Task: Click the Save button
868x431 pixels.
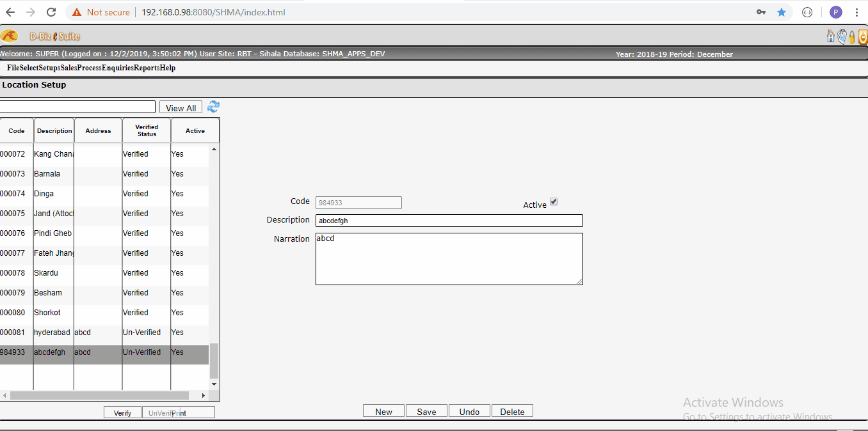Action: tap(426, 411)
